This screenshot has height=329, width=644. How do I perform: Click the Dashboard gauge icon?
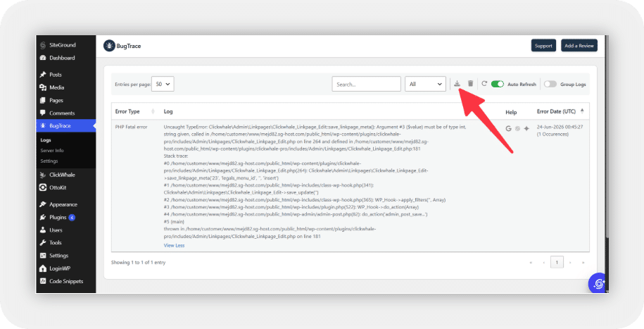[x=43, y=58]
